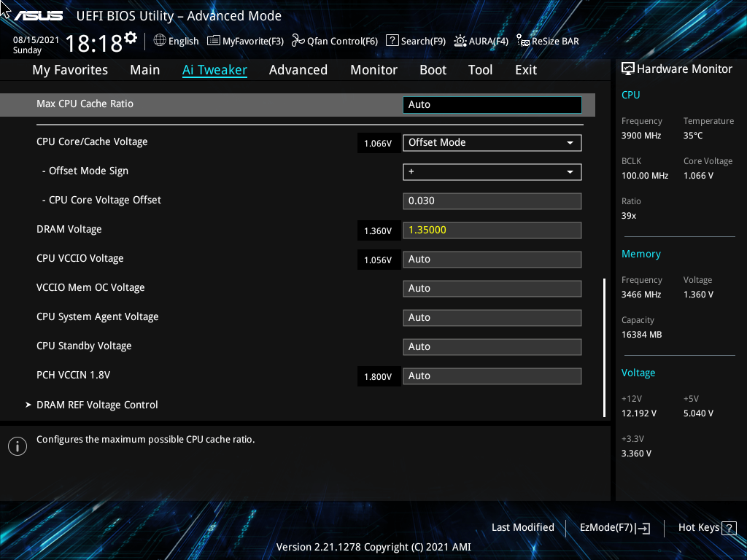Image resolution: width=747 pixels, height=560 pixels.
Task: Click the 1.800V PCH voltage reading
Action: (x=379, y=377)
